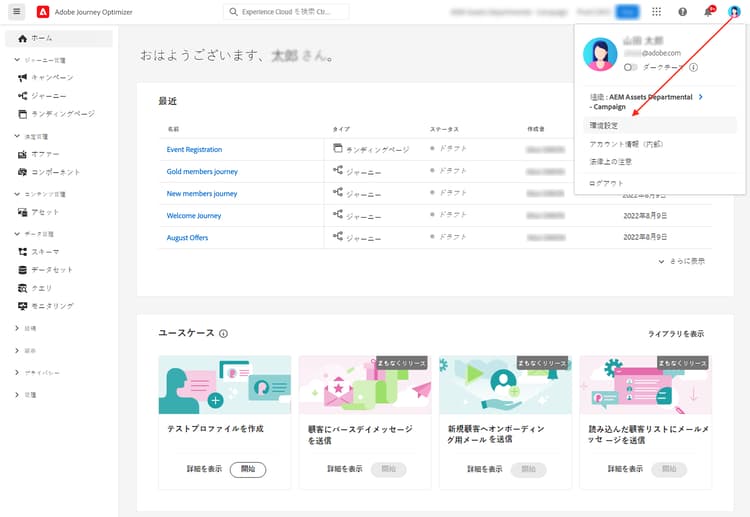Click the info icon beside dark theme toggle

pos(693,67)
